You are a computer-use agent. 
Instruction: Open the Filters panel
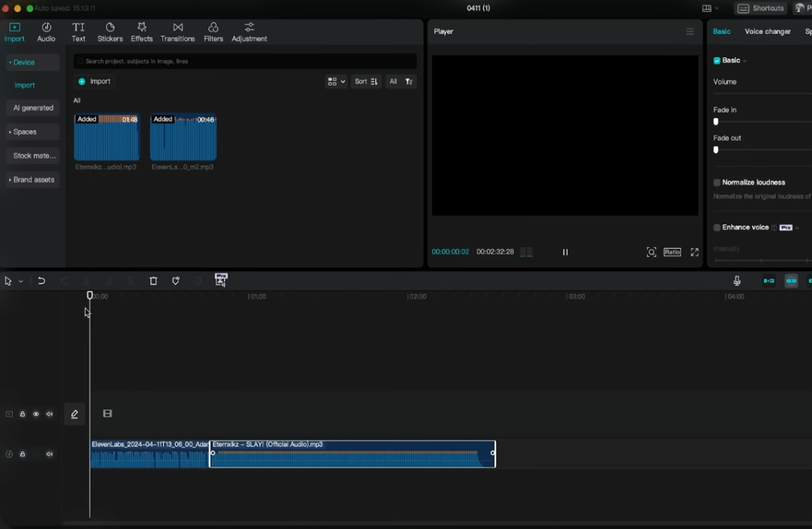tap(214, 32)
